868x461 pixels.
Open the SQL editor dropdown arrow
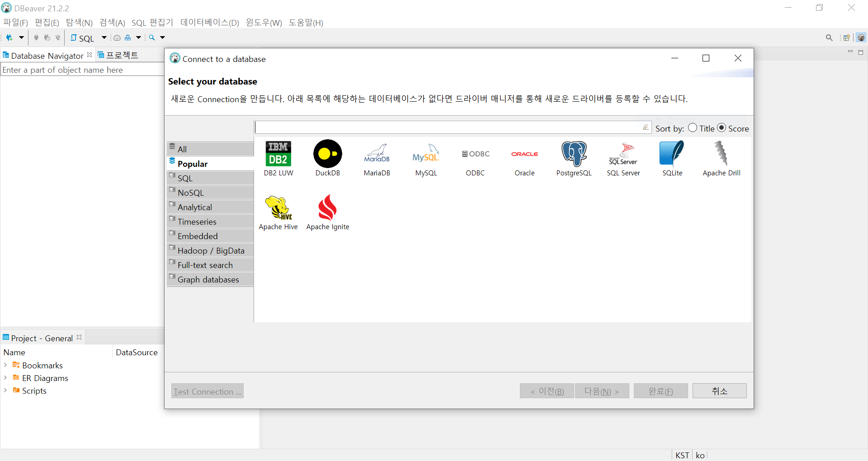(x=104, y=38)
